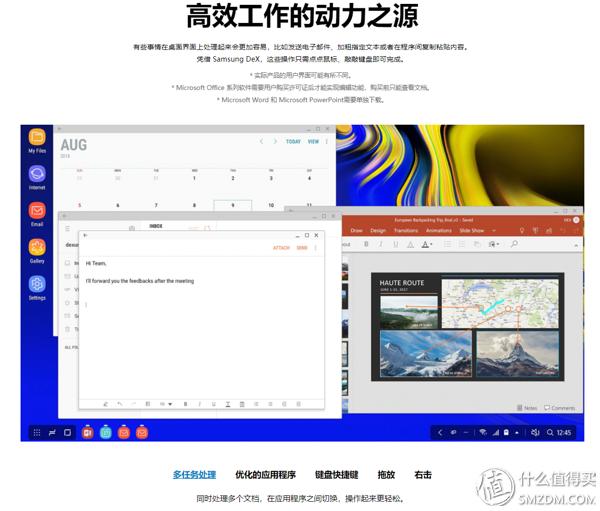Collapse the PowerPoint ribbon with chevron
This screenshot has width=600, height=511.
tap(576, 245)
